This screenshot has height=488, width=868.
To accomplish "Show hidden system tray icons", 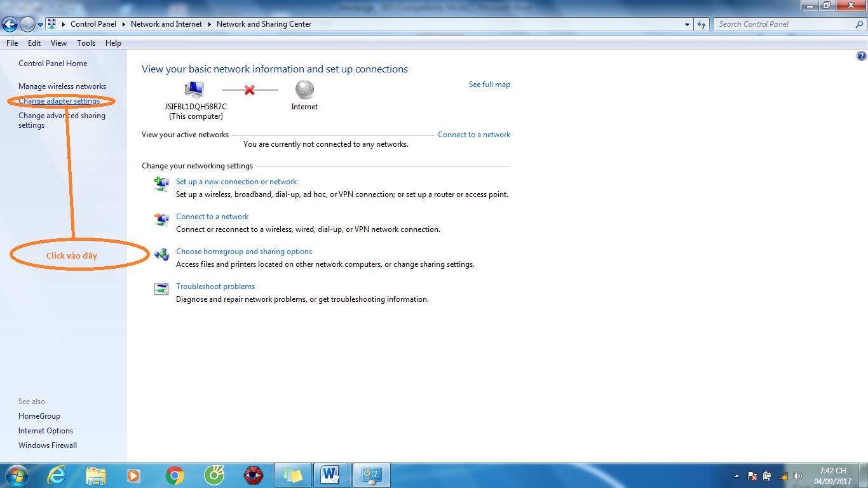I will click(736, 476).
